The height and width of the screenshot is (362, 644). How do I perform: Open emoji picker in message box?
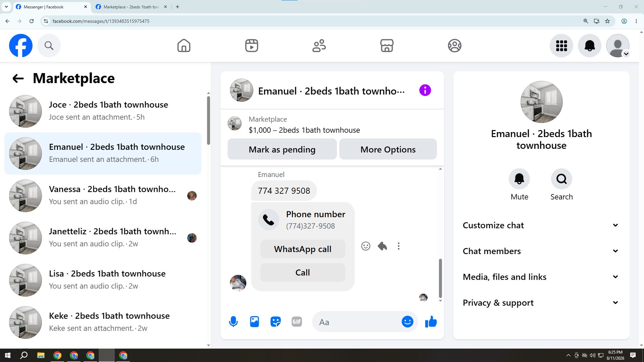(x=408, y=322)
